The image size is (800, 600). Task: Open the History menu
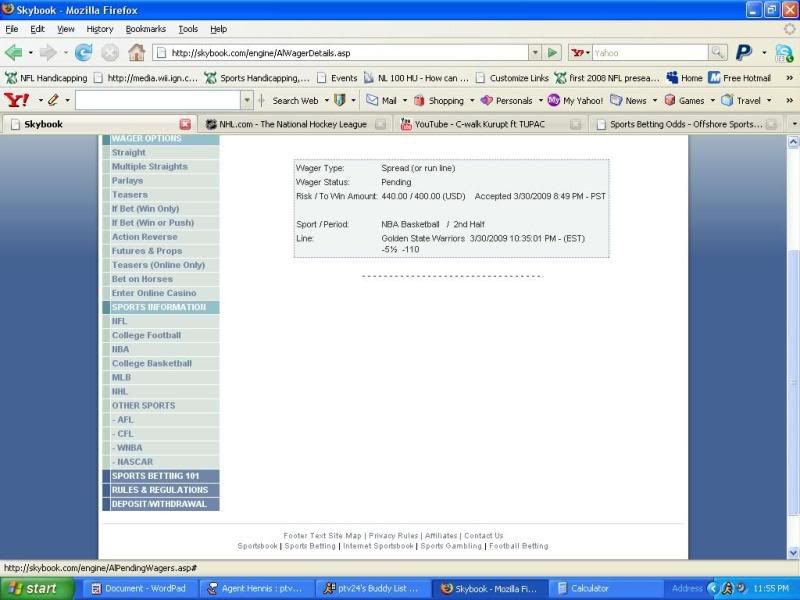click(99, 29)
